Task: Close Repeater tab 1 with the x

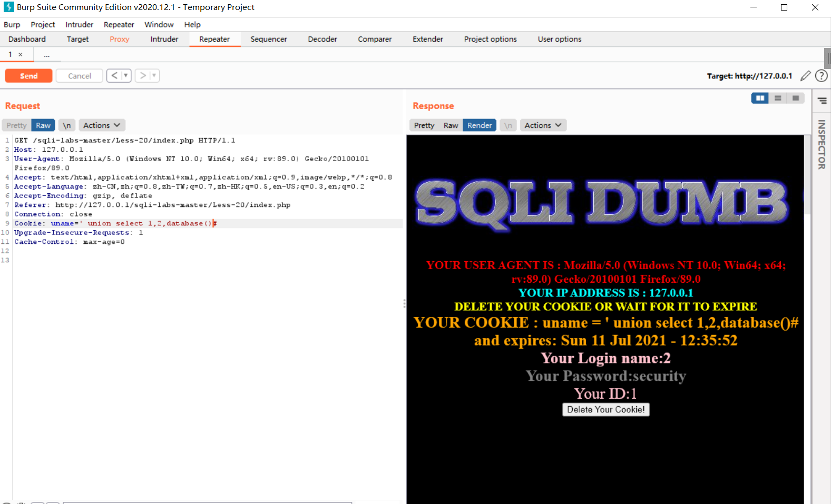Action: pos(21,55)
